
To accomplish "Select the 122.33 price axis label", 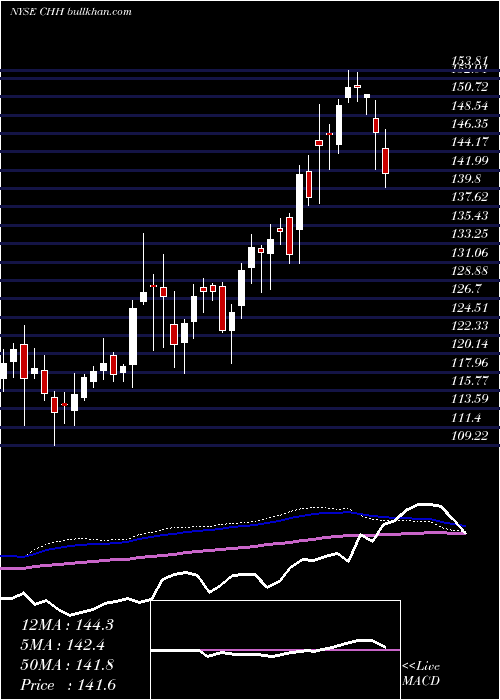I will point(470,325).
